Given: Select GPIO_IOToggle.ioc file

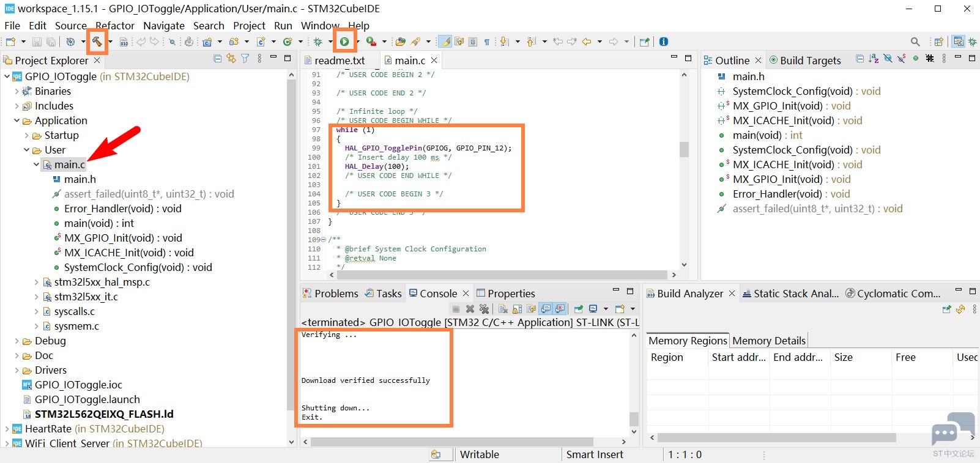Looking at the screenshot, I should coord(78,385).
